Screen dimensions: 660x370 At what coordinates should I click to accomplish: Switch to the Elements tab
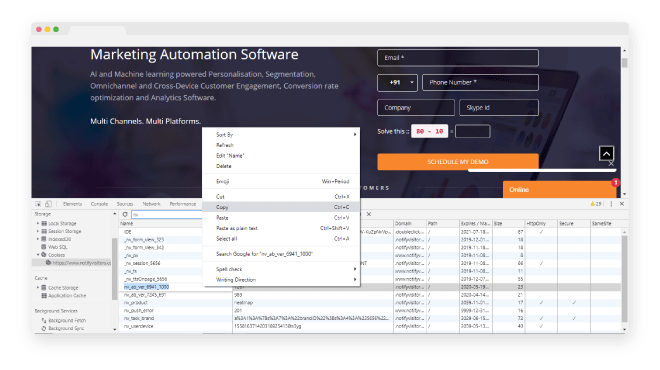(x=72, y=204)
